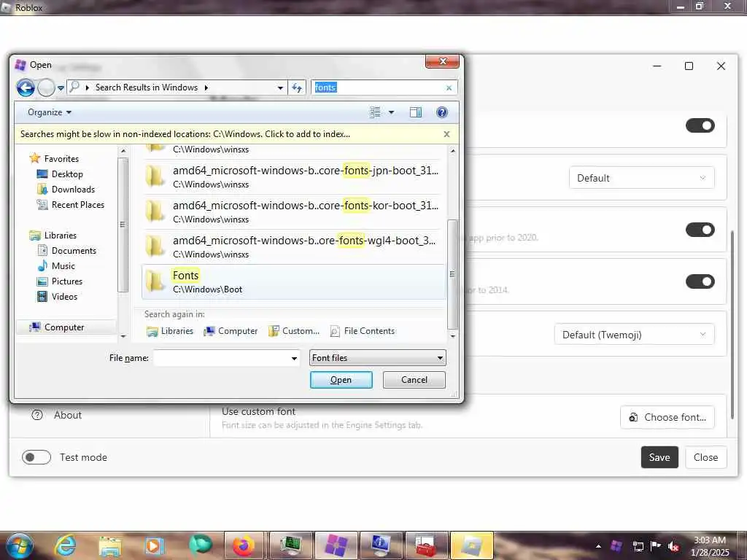Toggle the switch for prior to 2014 option
Screen dimensions: 747x560
pyautogui.click(x=700, y=281)
